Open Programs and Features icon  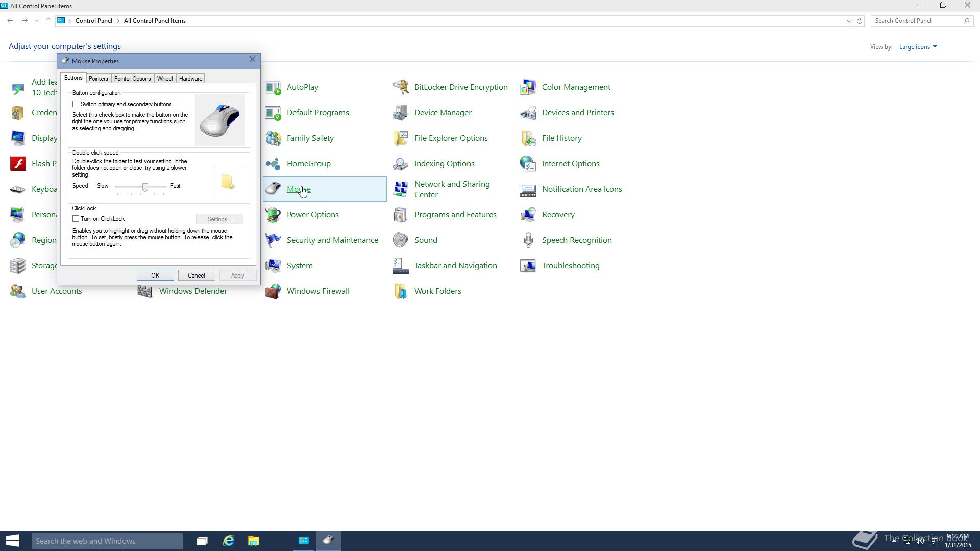point(401,215)
